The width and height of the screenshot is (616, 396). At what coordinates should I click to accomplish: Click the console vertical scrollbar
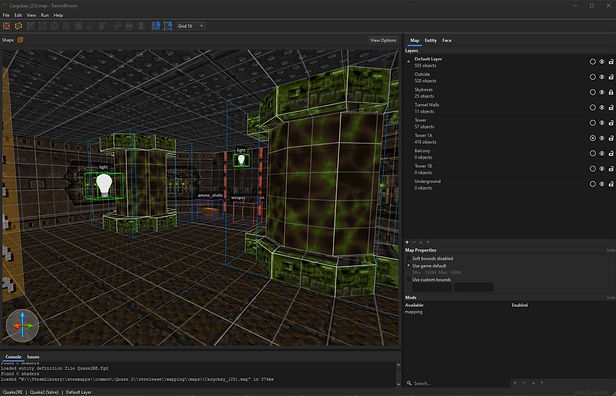pos(398,374)
